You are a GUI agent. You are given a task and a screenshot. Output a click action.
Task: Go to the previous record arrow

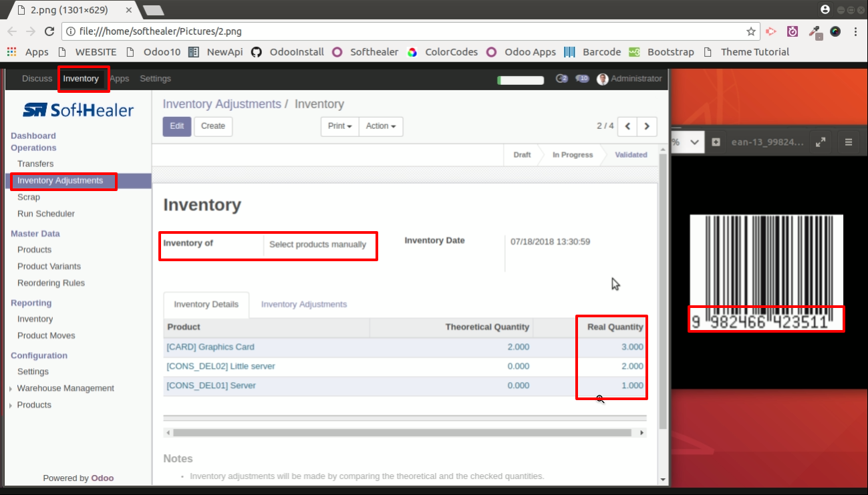tap(627, 126)
